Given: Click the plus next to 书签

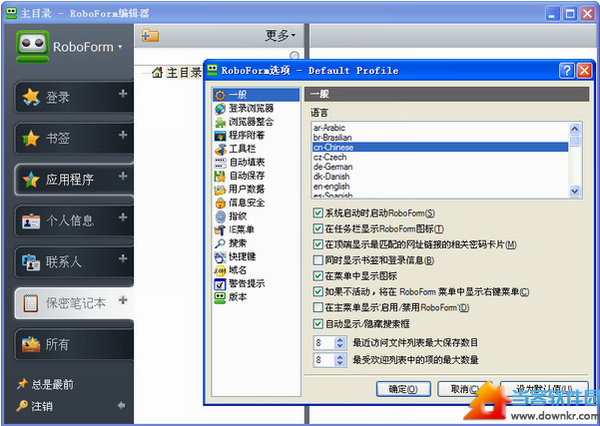Looking at the screenshot, I should pos(123,135).
